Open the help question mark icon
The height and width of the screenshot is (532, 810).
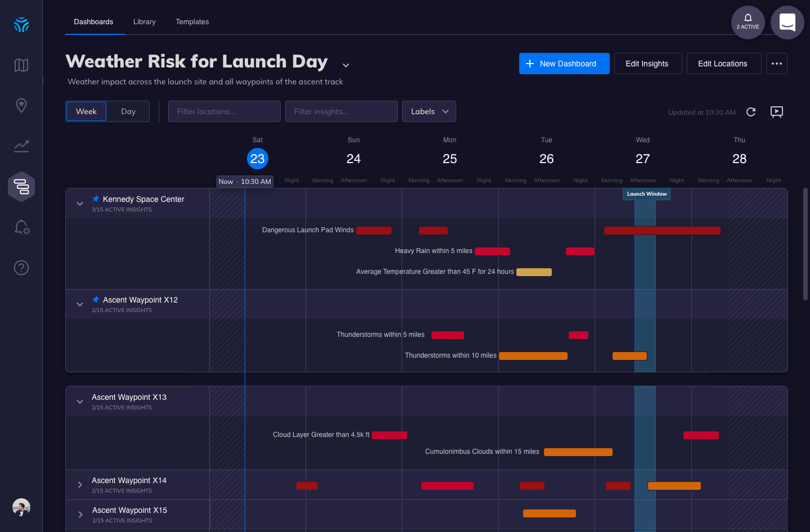pos(21,268)
